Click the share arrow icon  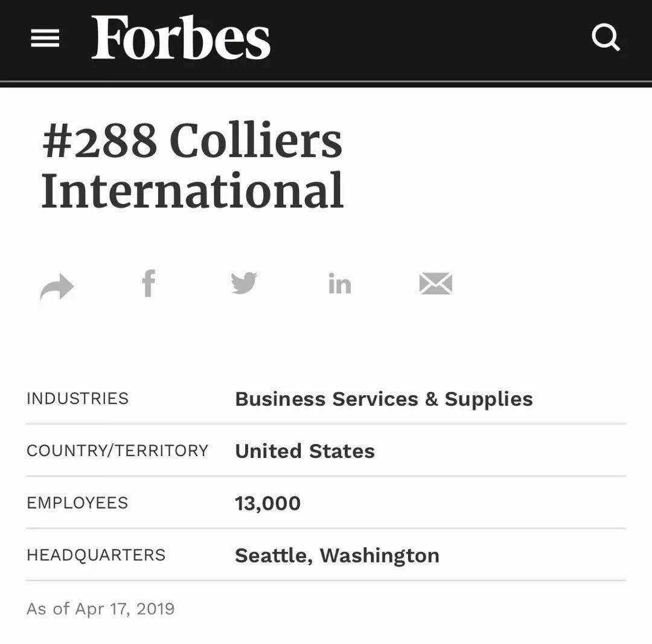[57, 286]
